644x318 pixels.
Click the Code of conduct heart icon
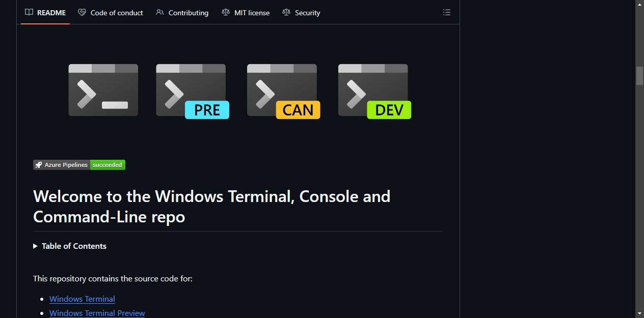82,13
